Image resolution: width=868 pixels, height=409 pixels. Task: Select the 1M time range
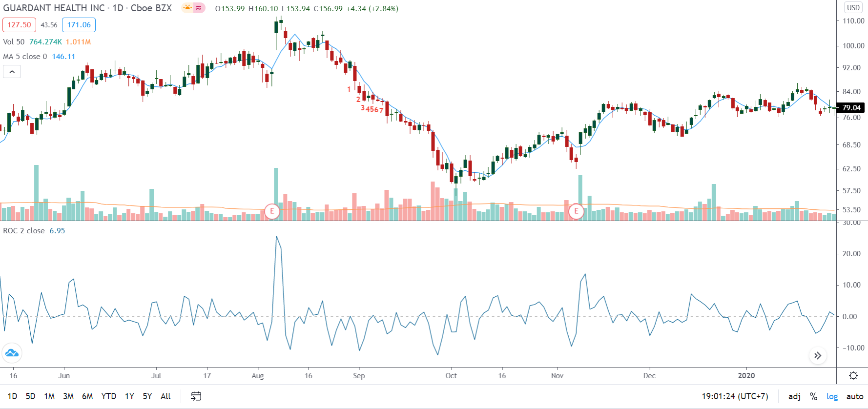[49, 396]
